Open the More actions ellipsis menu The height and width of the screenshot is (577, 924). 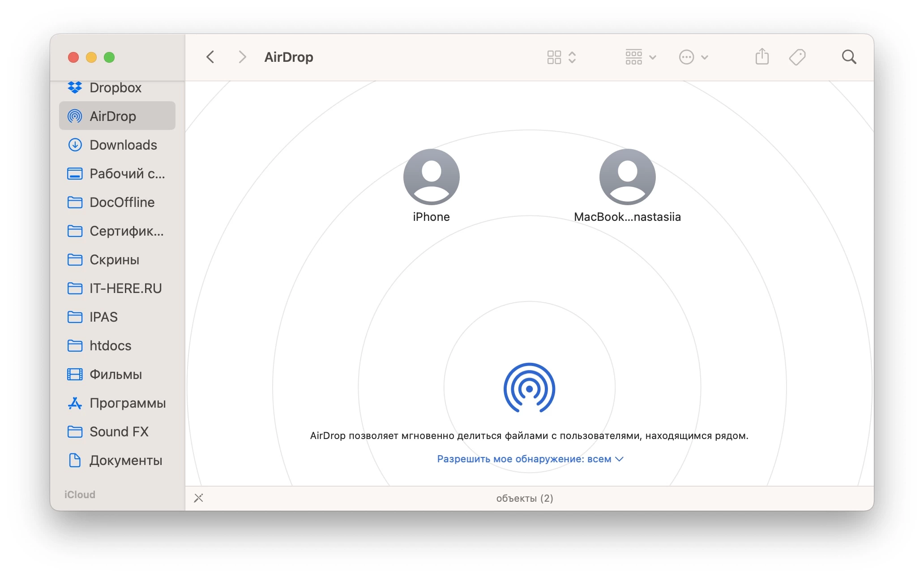pos(686,57)
